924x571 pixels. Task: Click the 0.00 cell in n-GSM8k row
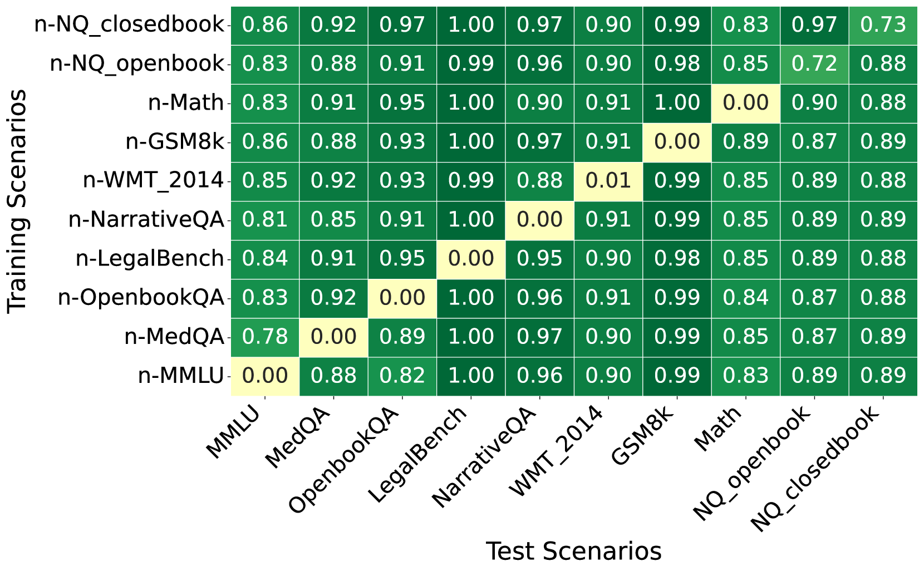[x=677, y=142]
